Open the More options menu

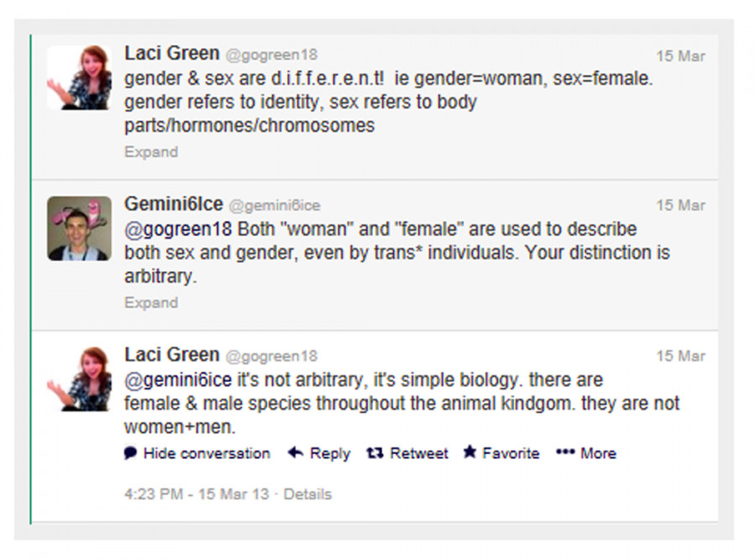pyautogui.click(x=597, y=453)
